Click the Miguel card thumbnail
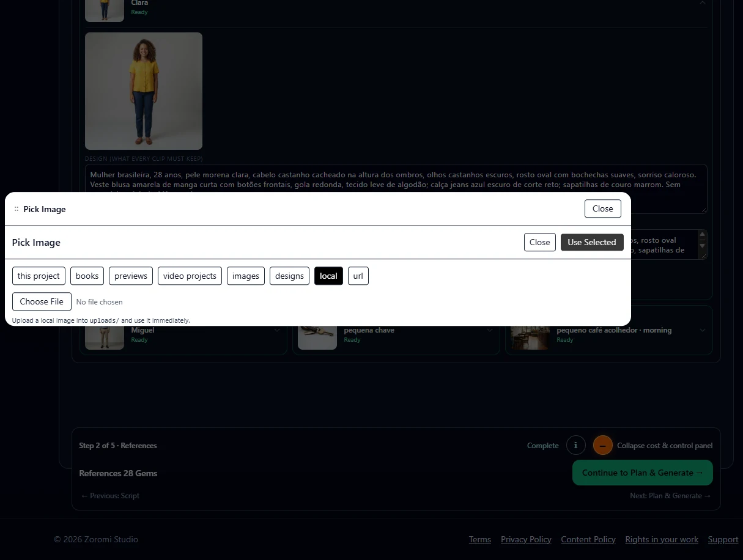Screen dimensions: 743x560 click(x=105, y=337)
